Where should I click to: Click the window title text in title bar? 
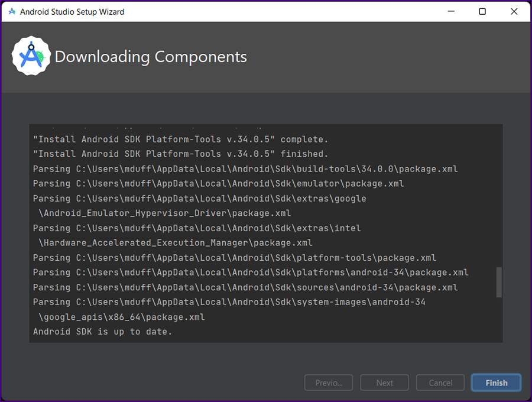pyautogui.click(x=72, y=11)
